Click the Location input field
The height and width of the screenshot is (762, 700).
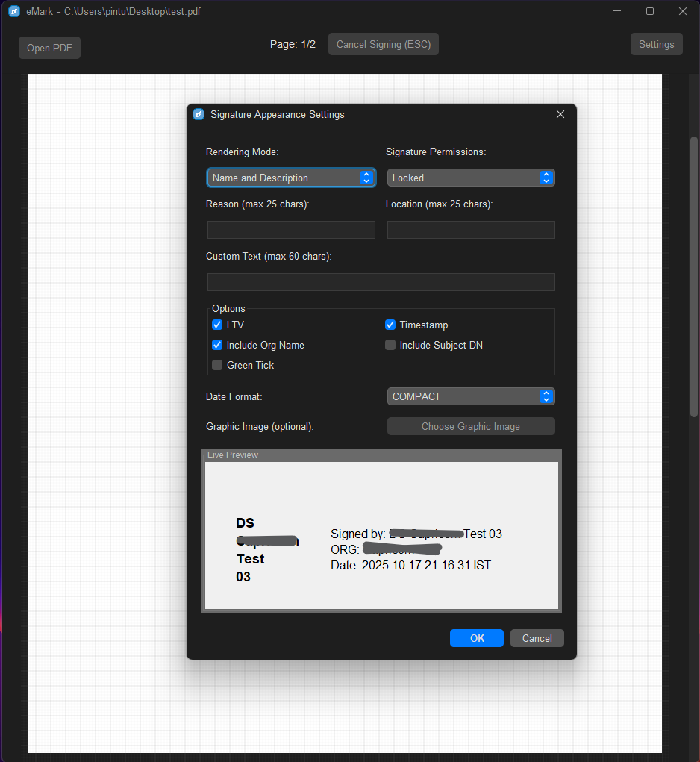[470, 229]
